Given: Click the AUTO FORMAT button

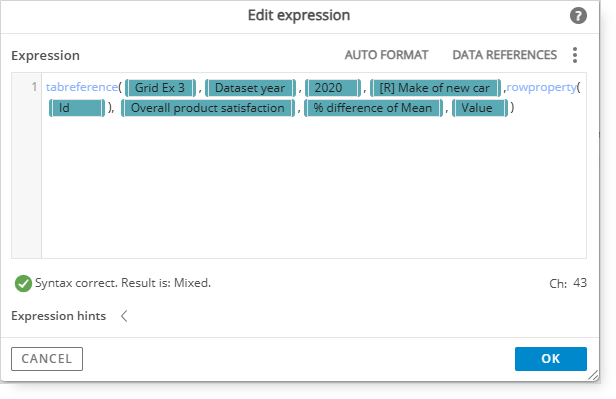Looking at the screenshot, I should (386, 55).
